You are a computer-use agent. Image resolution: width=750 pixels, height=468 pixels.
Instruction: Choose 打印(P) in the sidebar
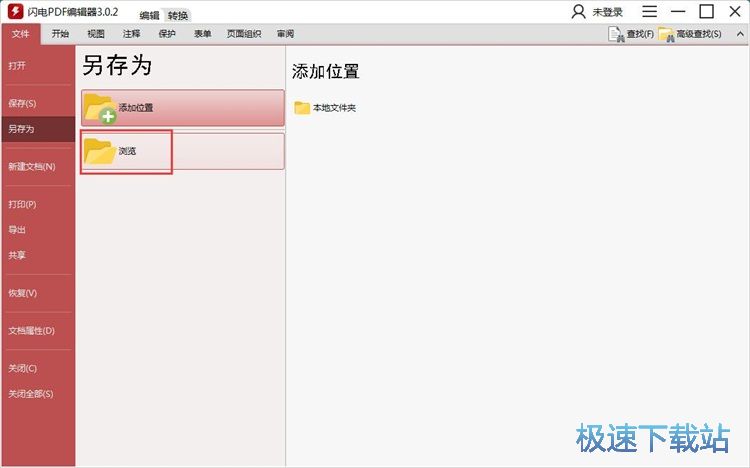click(38, 204)
